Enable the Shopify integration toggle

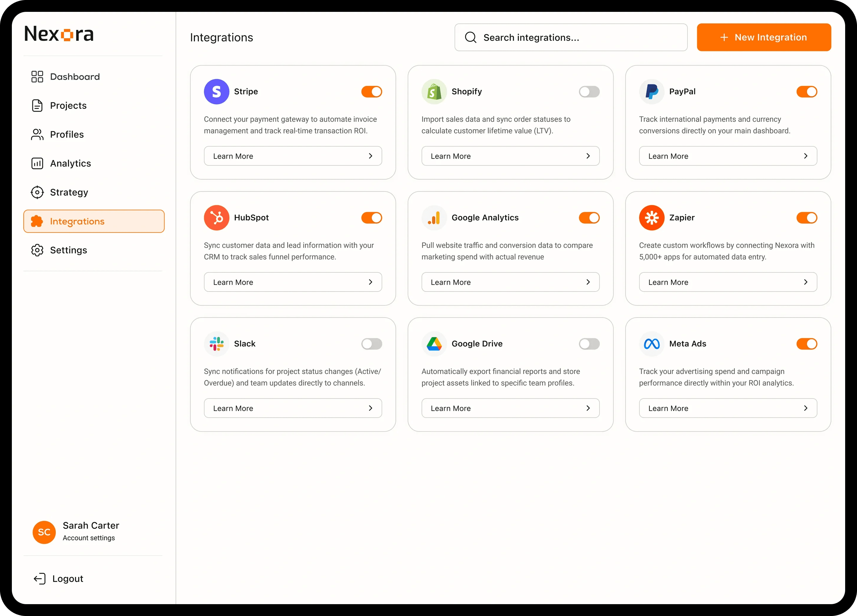(589, 92)
